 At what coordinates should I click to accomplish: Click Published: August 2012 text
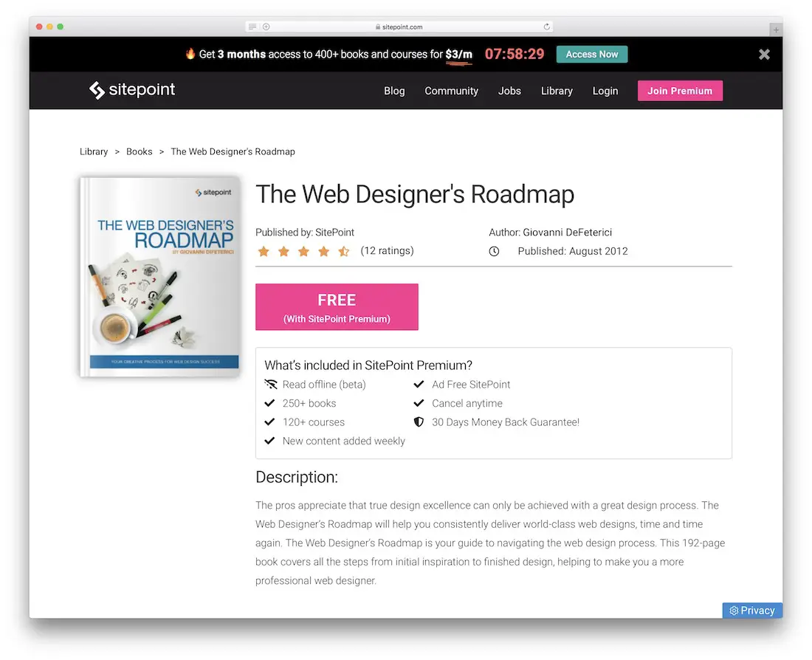coord(573,251)
